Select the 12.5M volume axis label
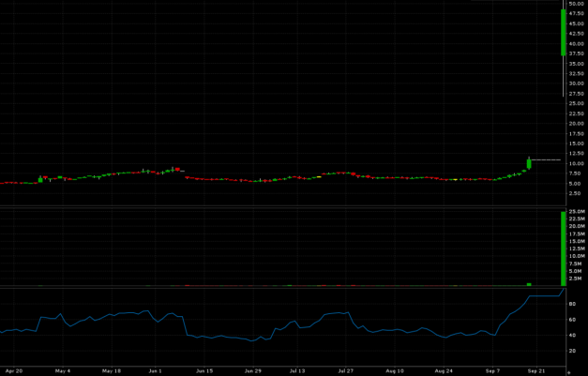The width and height of the screenshot is (588, 376). point(577,248)
